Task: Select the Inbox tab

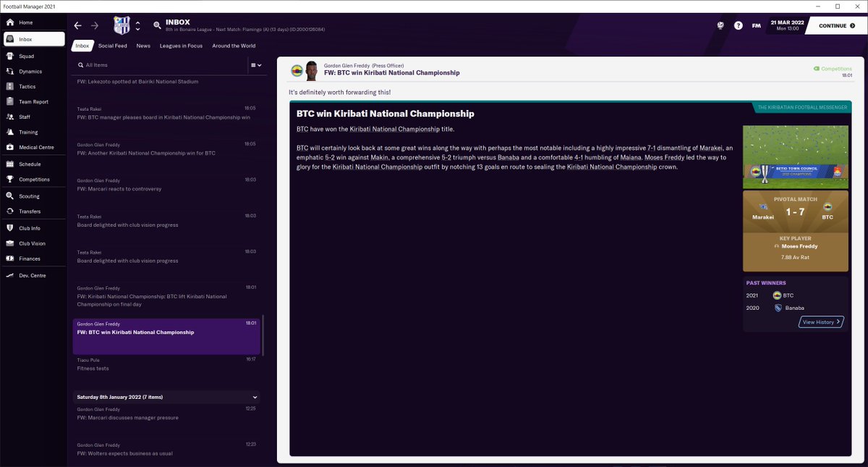Action: pyautogui.click(x=82, y=46)
